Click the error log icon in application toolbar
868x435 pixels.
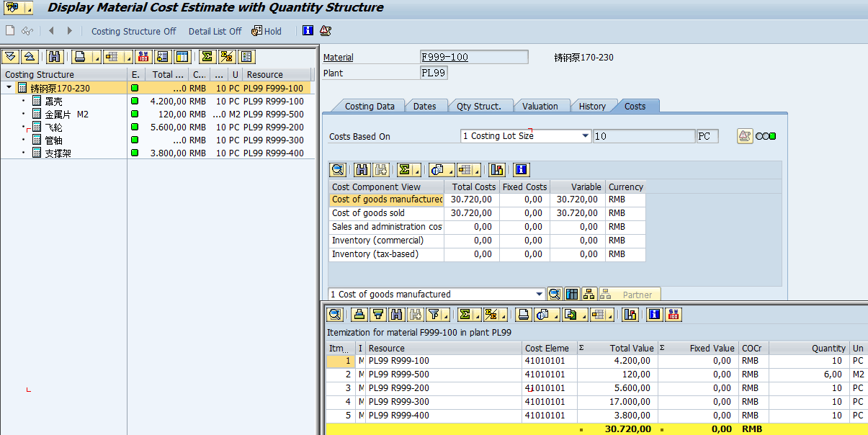click(326, 31)
